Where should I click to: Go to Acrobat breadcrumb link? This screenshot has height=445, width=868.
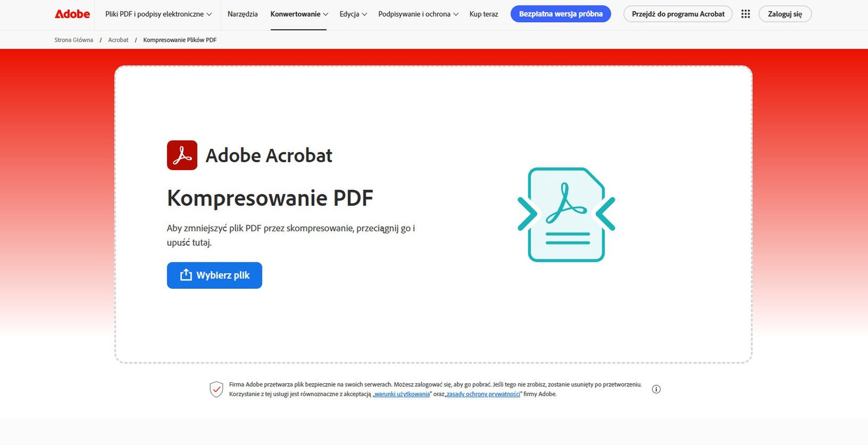[x=118, y=40]
